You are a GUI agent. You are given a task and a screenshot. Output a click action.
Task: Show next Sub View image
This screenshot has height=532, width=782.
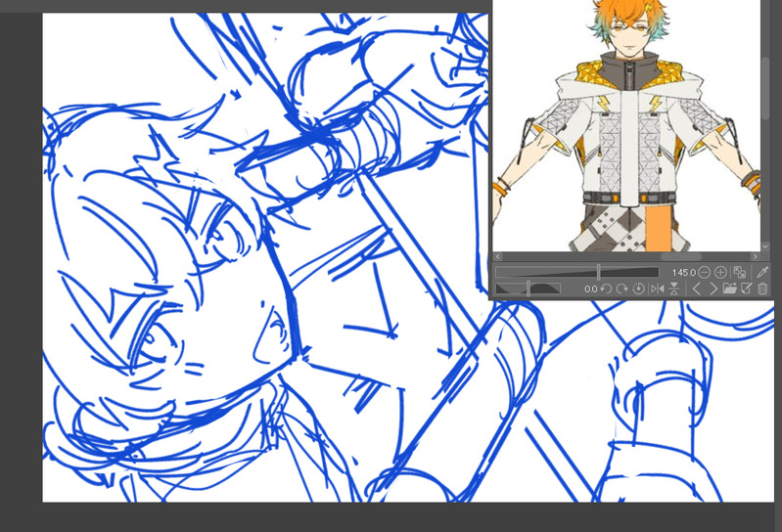click(713, 288)
